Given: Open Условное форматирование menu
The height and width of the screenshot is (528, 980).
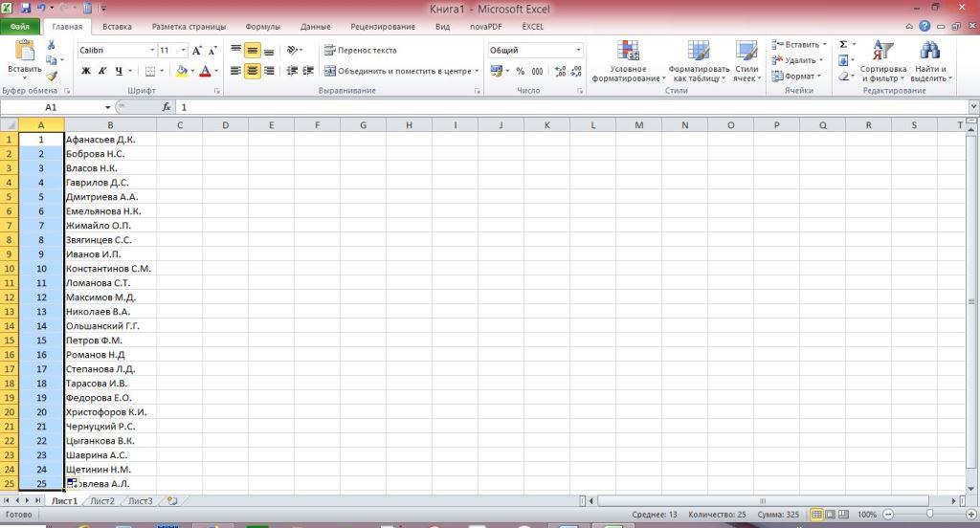Looking at the screenshot, I should point(628,60).
